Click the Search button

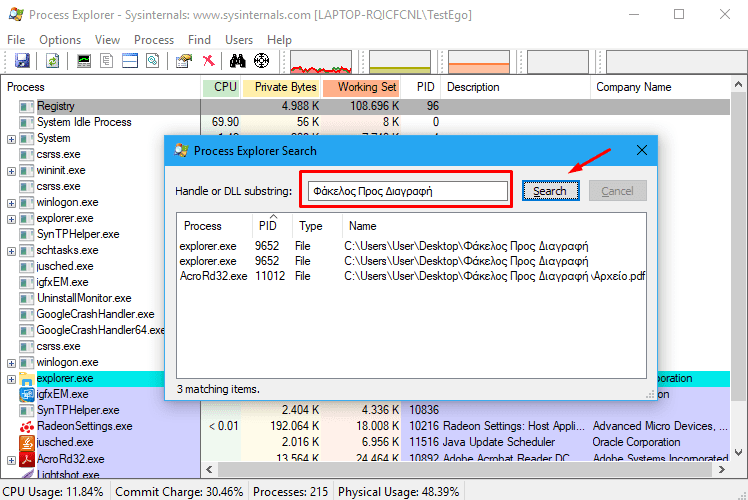[x=551, y=191]
